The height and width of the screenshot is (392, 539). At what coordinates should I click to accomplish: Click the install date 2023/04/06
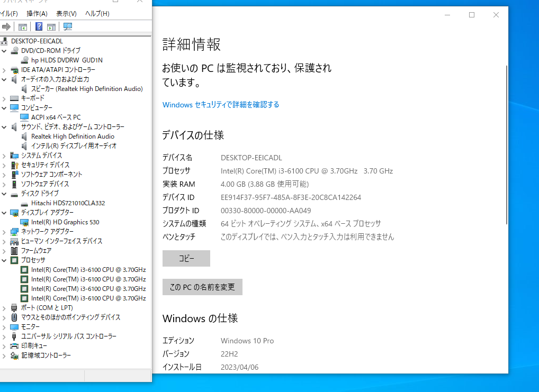click(x=240, y=367)
